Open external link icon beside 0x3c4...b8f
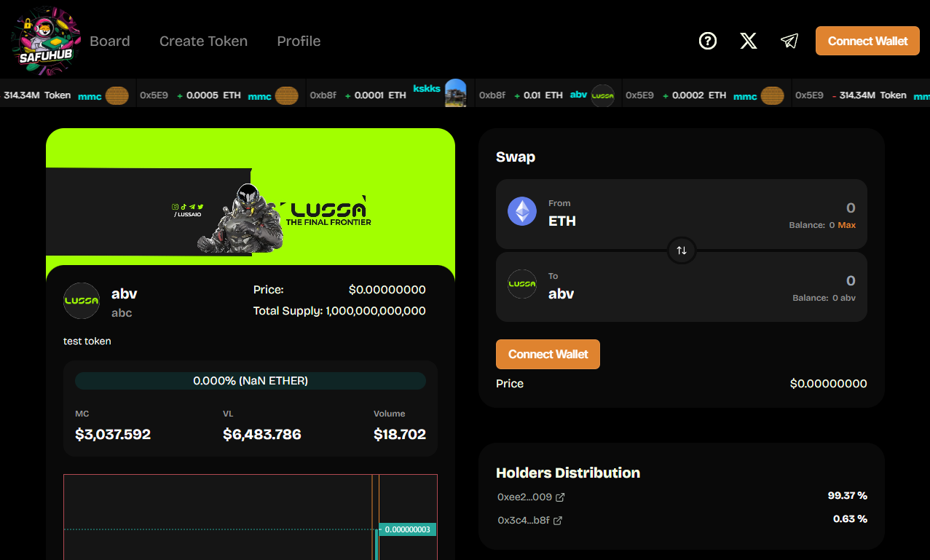930x560 pixels. [x=558, y=521]
